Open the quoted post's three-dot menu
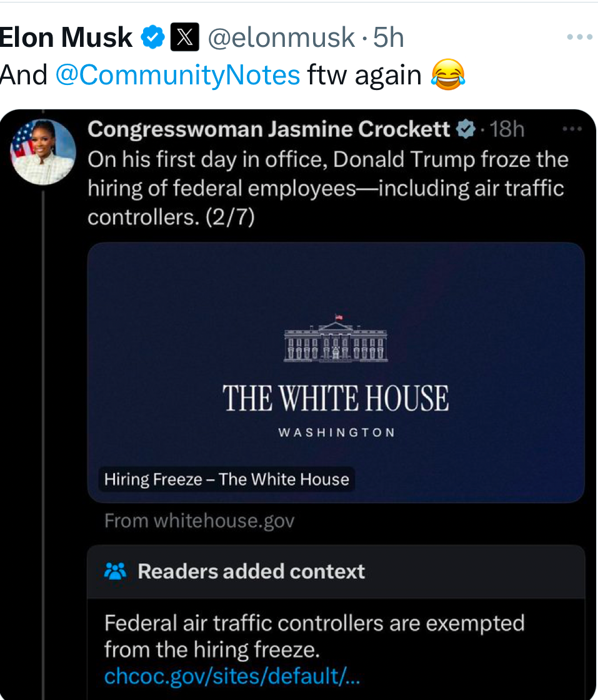The height and width of the screenshot is (700, 598). [572, 129]
